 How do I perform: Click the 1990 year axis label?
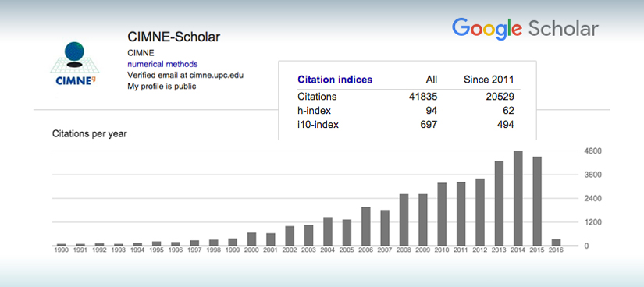[62, 250]
